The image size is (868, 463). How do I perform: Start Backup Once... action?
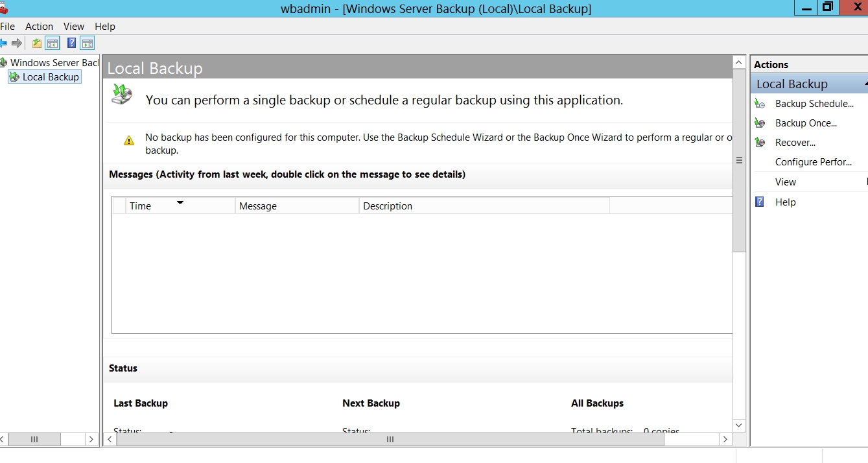click(806, 123)
